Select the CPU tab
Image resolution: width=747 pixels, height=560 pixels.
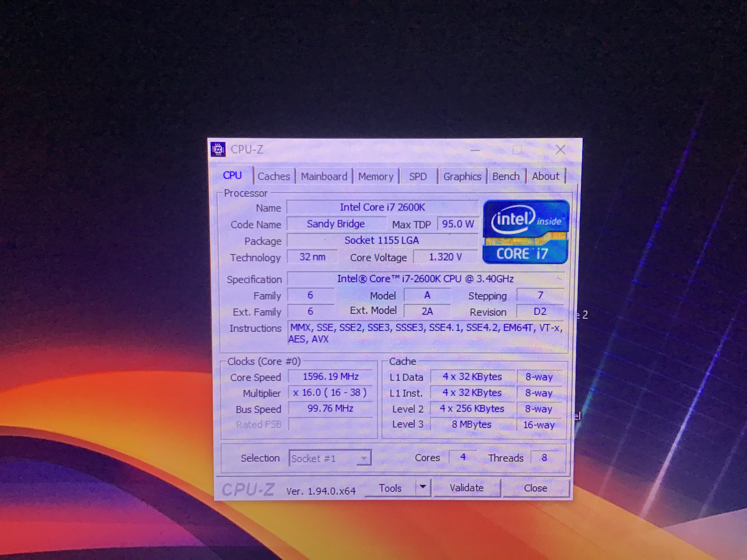[232, 175]
